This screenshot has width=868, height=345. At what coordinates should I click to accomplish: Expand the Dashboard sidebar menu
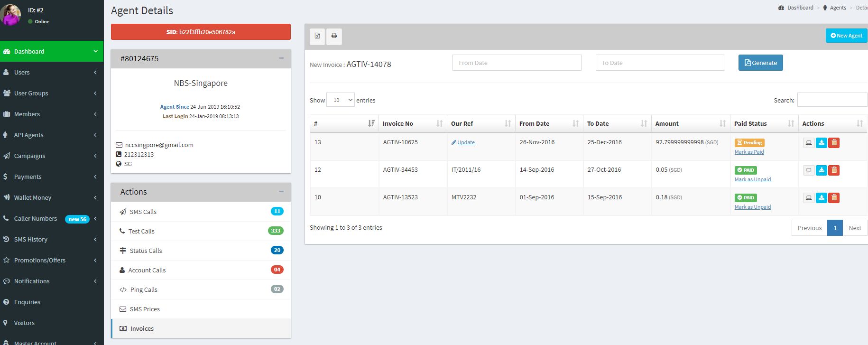click(52, 51)
